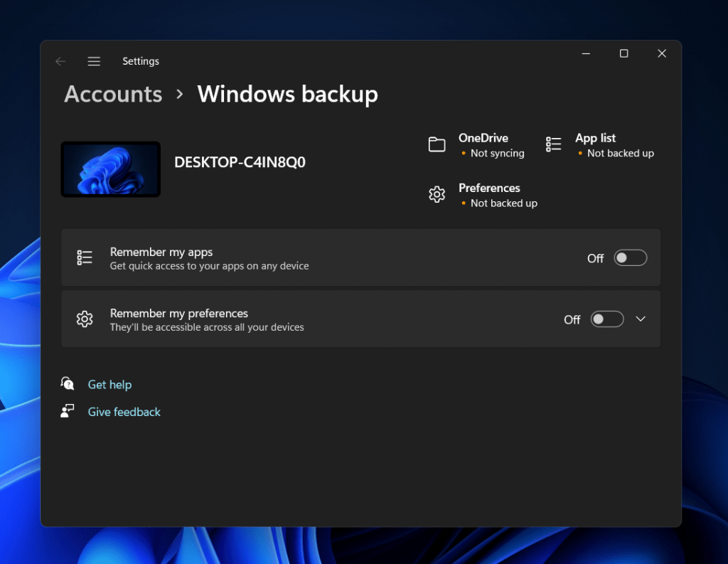Expand the Remember my preferences section
Viewport: 728px width, 564px height.
coord(641,319)
